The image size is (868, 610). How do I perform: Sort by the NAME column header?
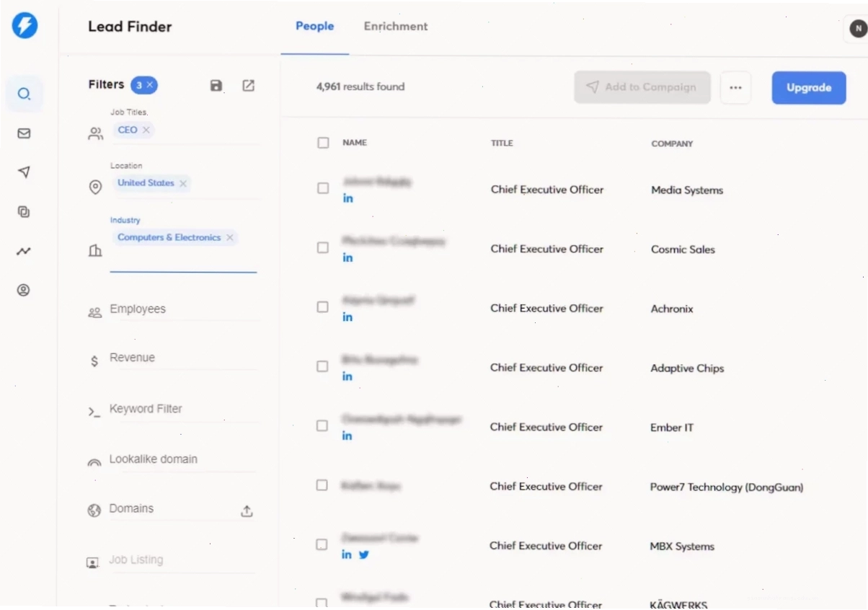(355, 143)
